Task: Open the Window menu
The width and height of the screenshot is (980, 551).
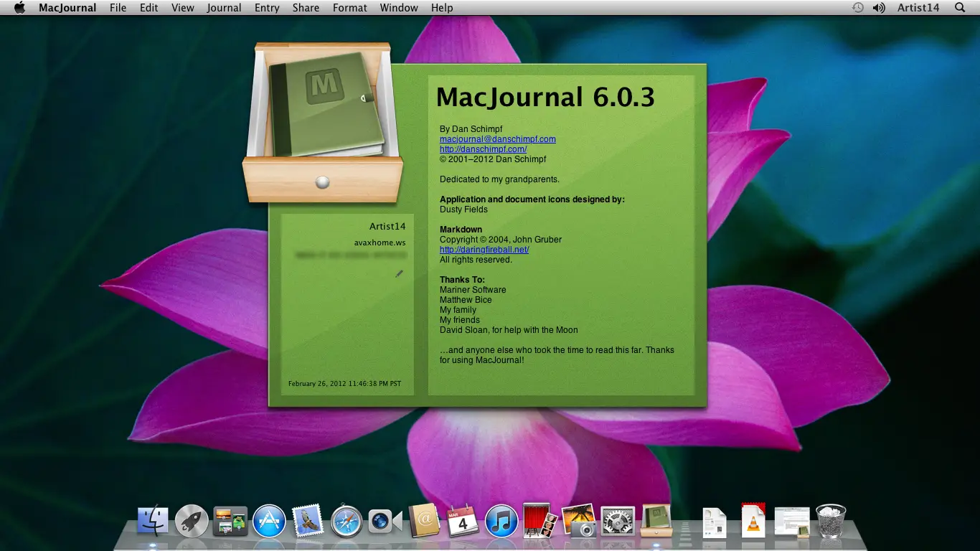Action: [x=399, y=8]
